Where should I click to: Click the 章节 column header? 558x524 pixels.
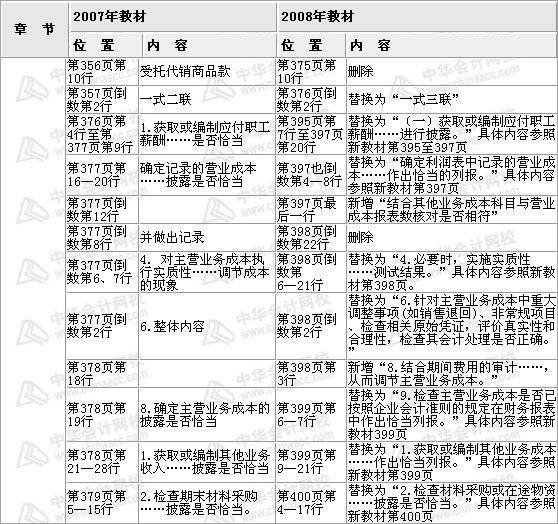pyautogui.click(x=34, y=30)
